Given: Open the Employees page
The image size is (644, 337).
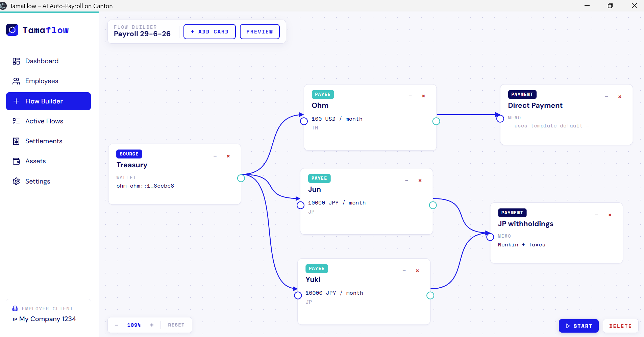Looking at the screenshot, I should [48, 81].
